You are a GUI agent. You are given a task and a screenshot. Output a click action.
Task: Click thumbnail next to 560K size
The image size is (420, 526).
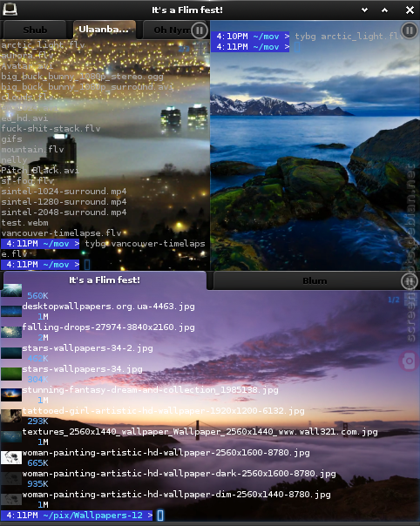[11, 291]
